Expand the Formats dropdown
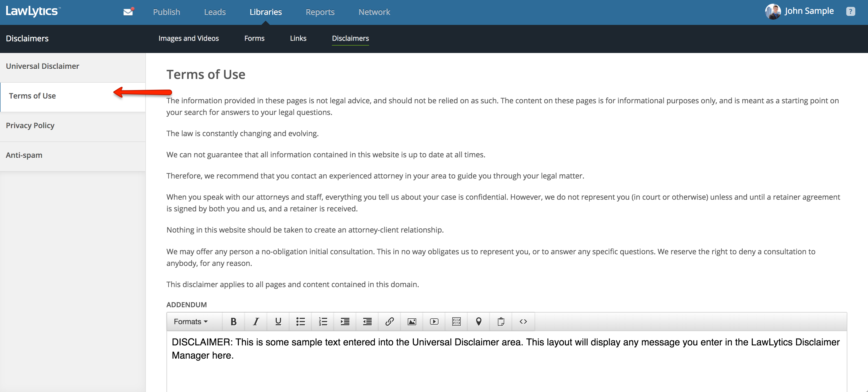Screen dimensions: 868x392 click(x=191, y=322)
